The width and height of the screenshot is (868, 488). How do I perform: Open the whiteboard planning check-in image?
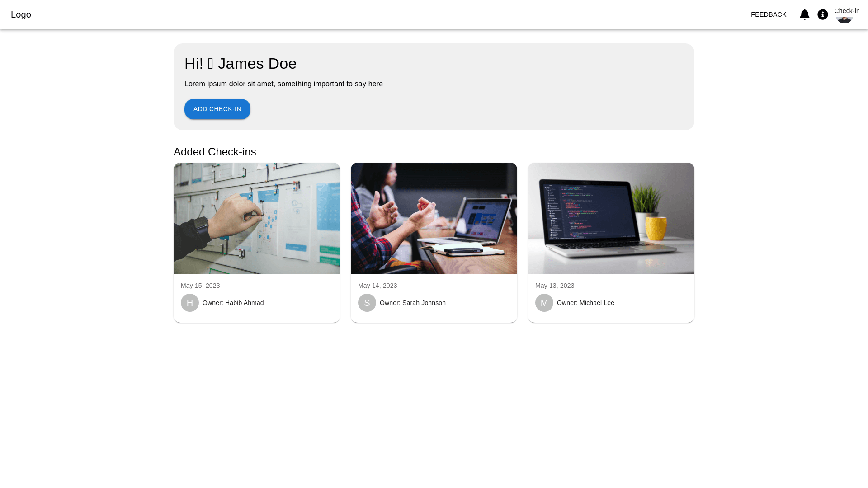click(257, 218)
